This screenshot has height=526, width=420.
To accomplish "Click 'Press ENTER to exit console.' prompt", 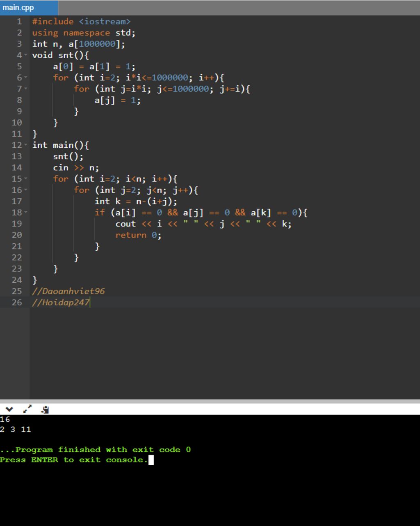I will 74,460.
